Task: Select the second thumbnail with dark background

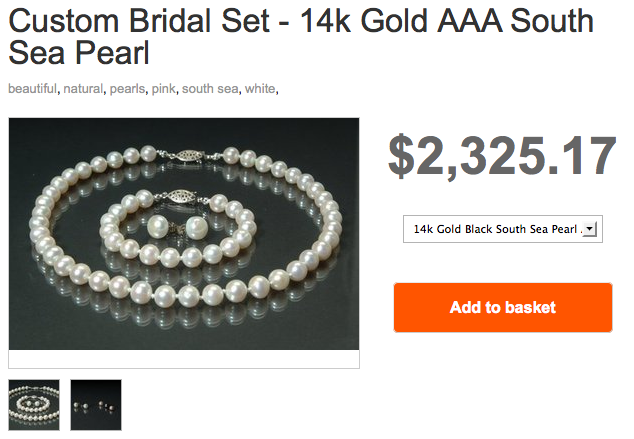Action: (x=96, y=404)
